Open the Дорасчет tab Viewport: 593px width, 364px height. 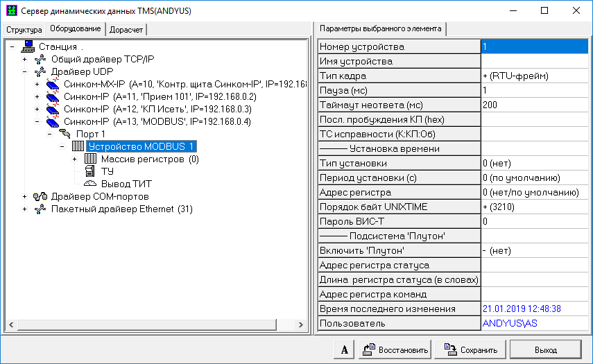128,30
